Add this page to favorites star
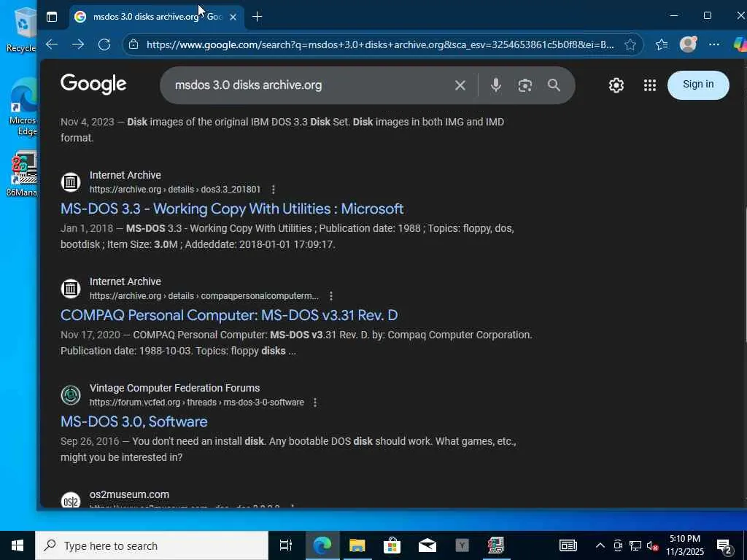Viewport: 747px width, 560px height. [630, 44]
